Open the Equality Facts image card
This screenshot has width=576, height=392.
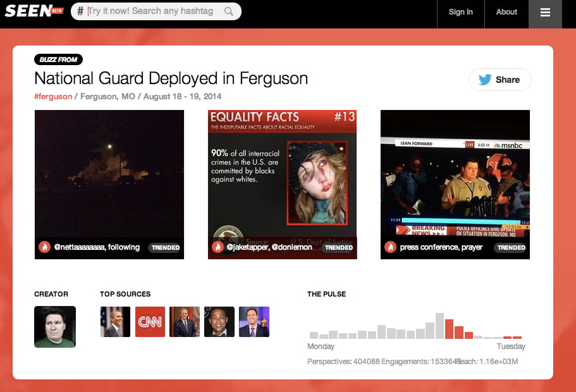tap(282, 185)
